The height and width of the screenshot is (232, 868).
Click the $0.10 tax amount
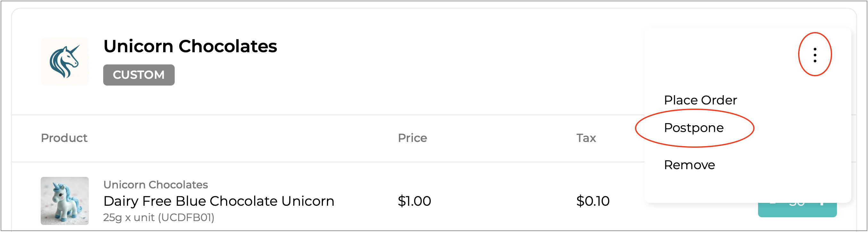point(593,201)
